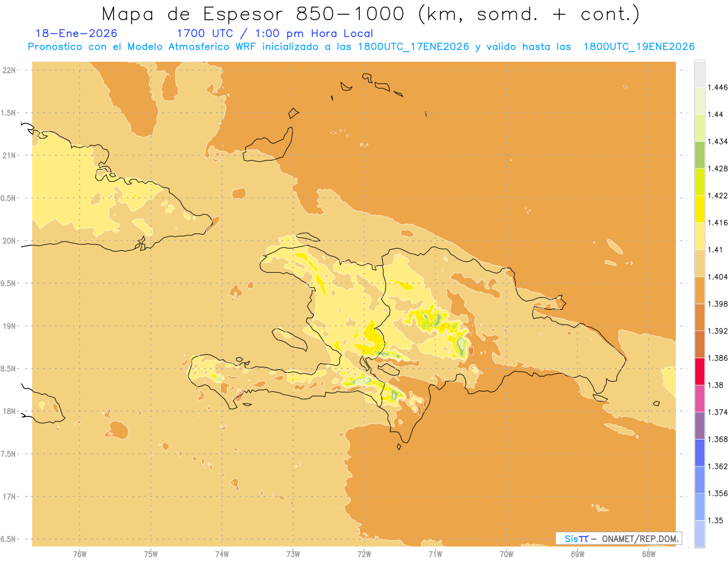Click the green legend swatch between 1.428 and 1.434
The height and width of the screenshot is (562, 728).
pos(699,155)
